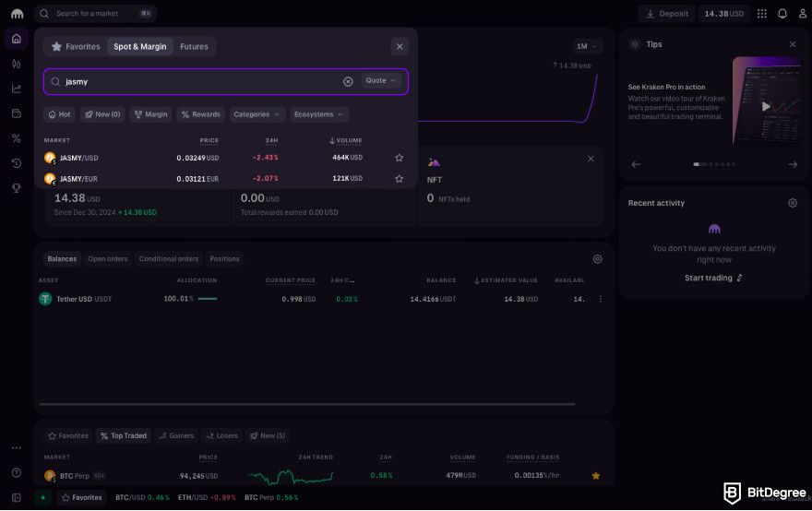The image size is (812, 511).
Task: Open the user account icon
Action: (802, 14)
